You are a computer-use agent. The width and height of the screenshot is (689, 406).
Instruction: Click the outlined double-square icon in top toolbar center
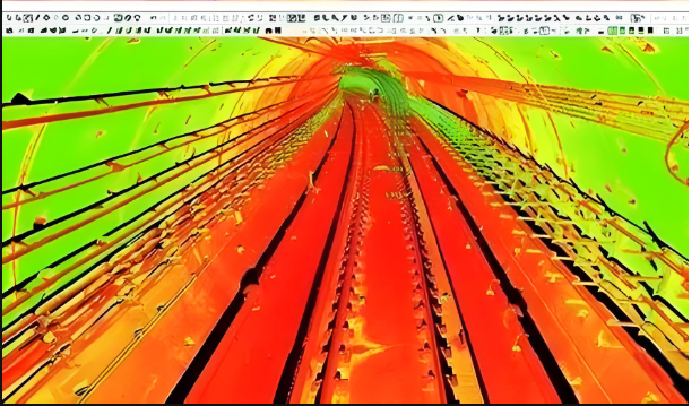click(292, 18)
